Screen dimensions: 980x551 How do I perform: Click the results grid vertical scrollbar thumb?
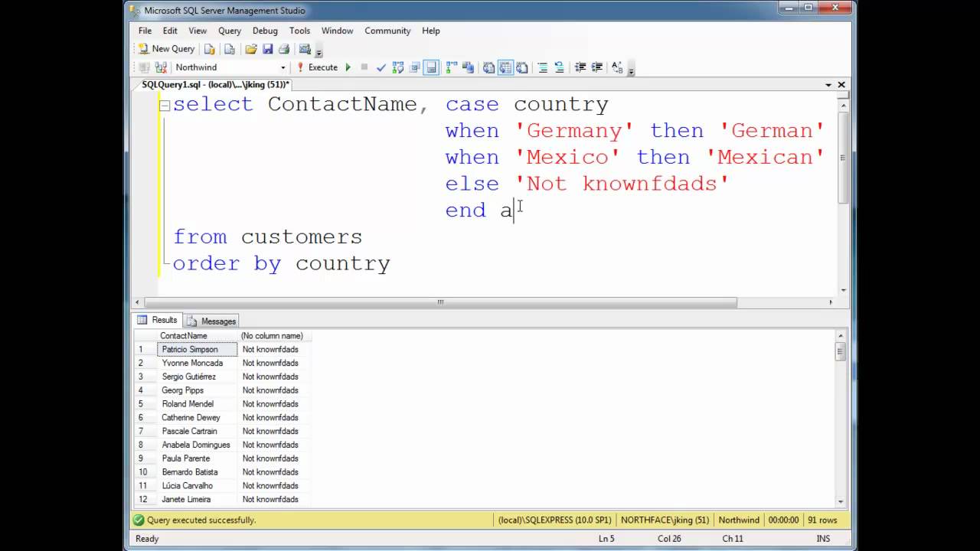(840, 352)
